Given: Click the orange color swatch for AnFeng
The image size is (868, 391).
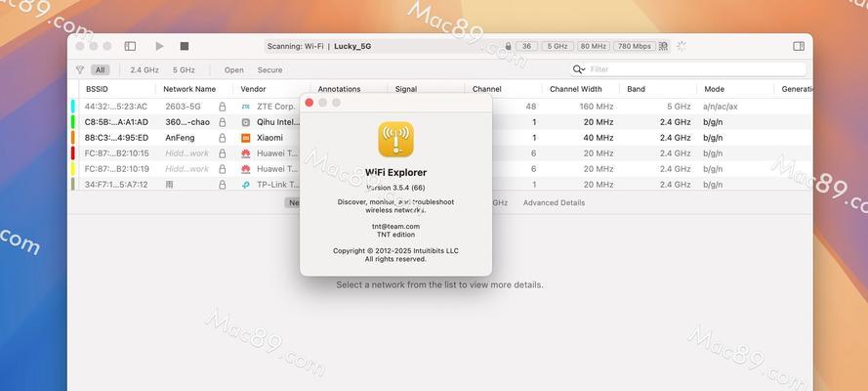Looking at the screenshot, I should (73, 138).
